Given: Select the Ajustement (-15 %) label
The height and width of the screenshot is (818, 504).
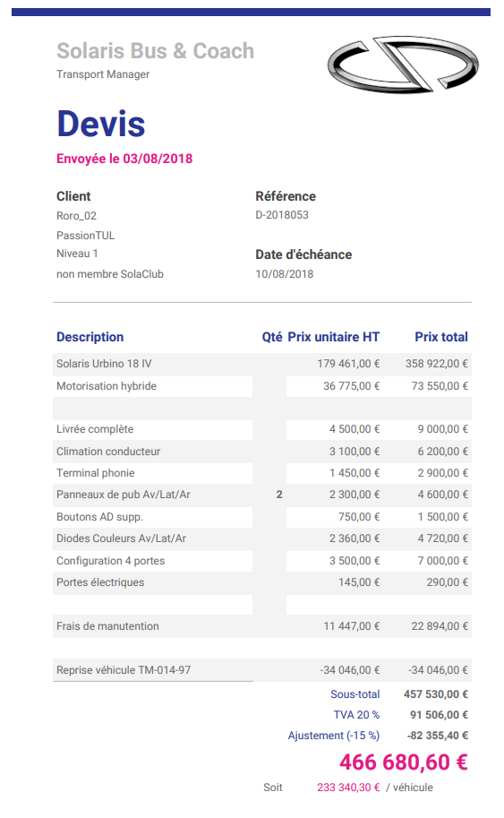Looking at the screenshot, I should 334,736.
